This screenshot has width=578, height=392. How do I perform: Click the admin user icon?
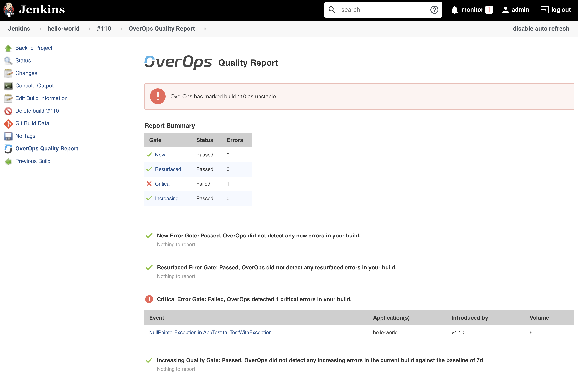click(x=505, y=10)
